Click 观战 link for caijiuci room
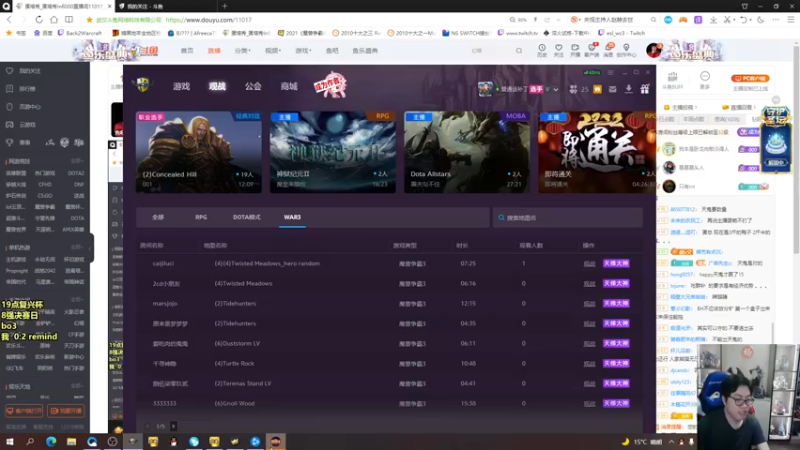This screenshot has height=450, width=800. [x=589, y=264]
